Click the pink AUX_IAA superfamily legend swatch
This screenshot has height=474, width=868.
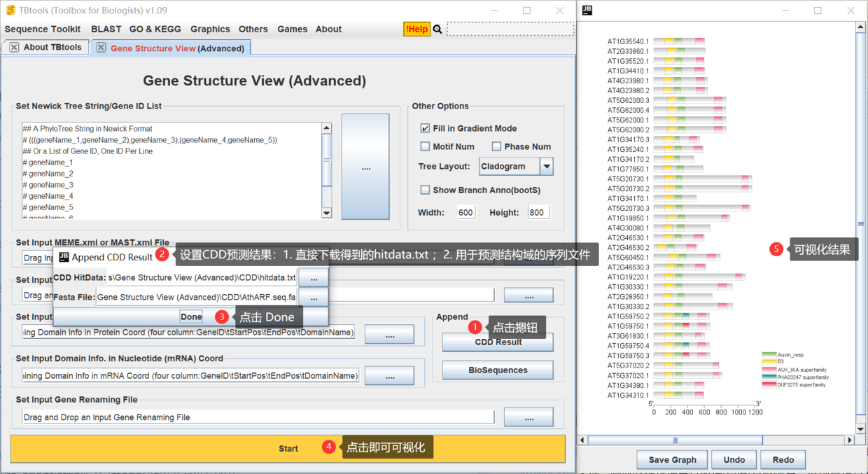pos(769,370)
